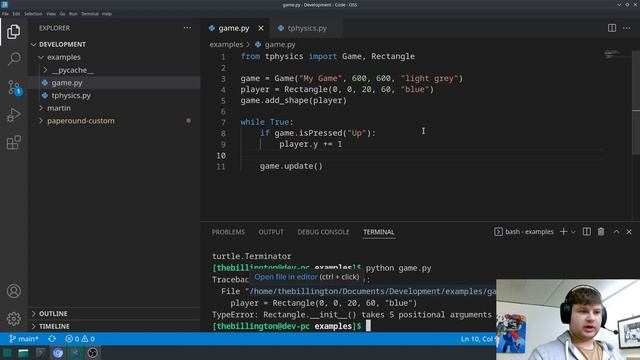Open the terminal app in taskbar
Screen dimensions: 640x360
40,353
